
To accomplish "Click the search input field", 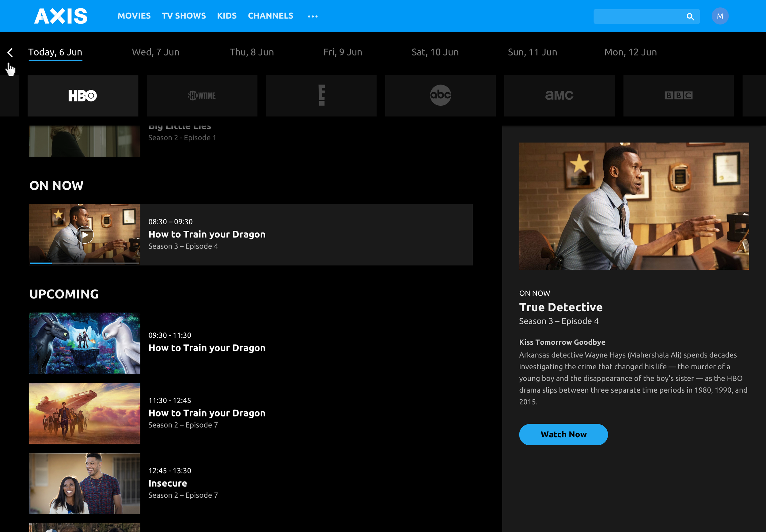I will click(647, 16).
